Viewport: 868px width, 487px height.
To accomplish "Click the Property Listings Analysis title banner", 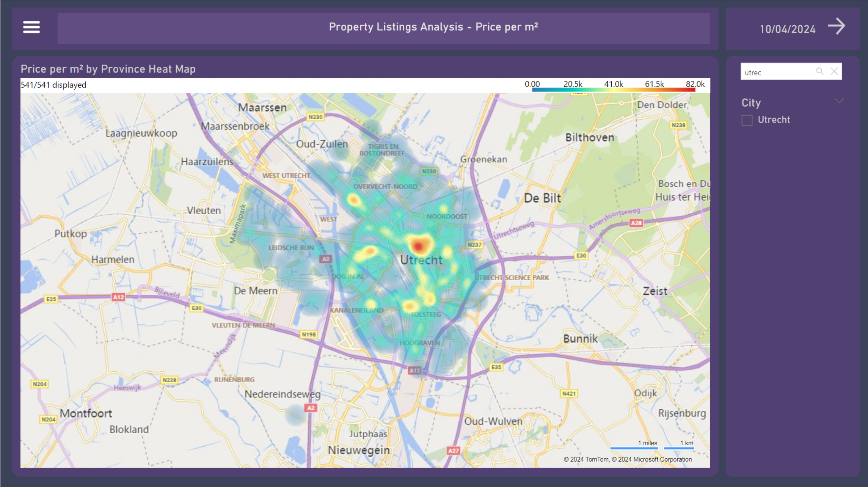I will [384, 28].
